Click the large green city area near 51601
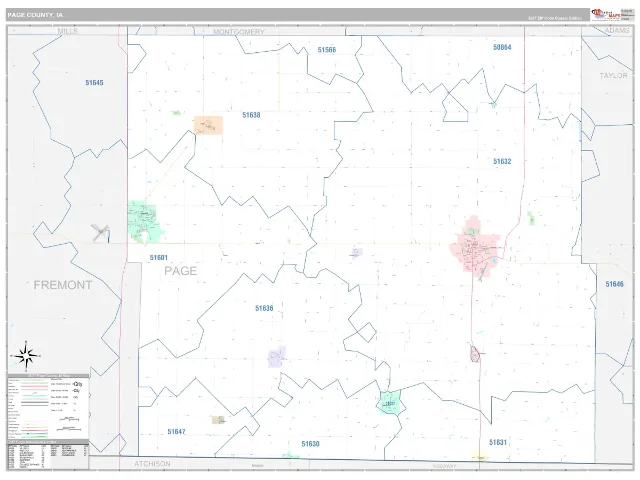The width and height of the screenshot is (640, 480). [x=144, y=222]
